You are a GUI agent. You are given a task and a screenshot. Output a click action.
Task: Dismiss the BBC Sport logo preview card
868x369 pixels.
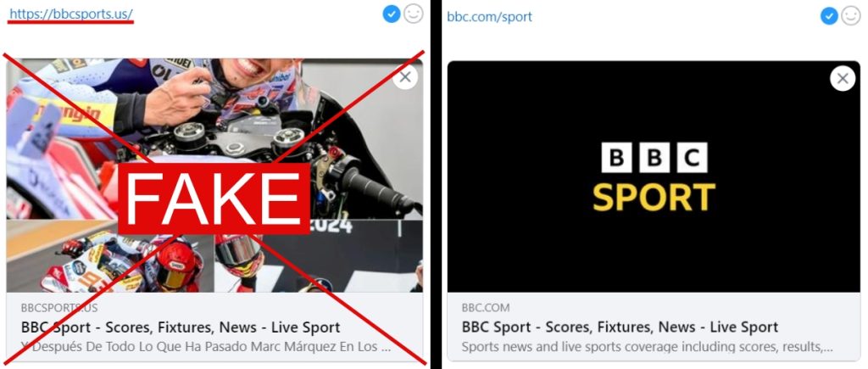pos(843,79)
